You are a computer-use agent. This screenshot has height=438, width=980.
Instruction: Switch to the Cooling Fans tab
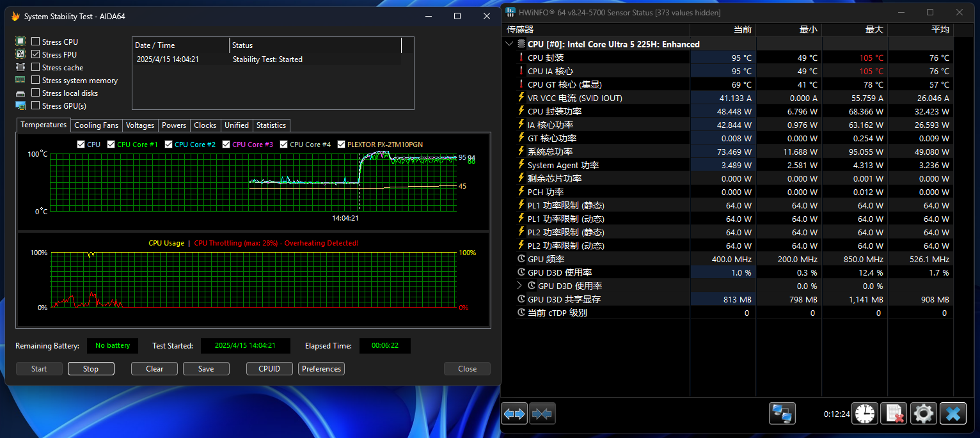(x=96, y=125)
